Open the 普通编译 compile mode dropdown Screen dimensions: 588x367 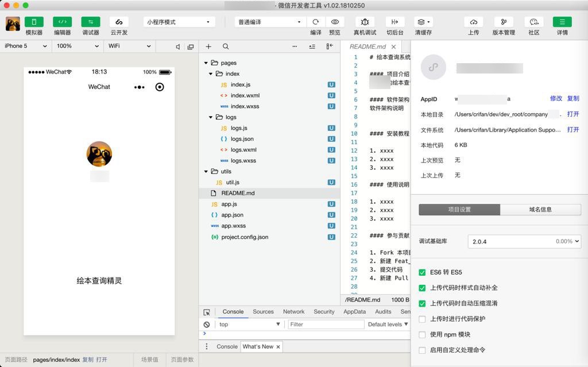(x=270, y=22)
